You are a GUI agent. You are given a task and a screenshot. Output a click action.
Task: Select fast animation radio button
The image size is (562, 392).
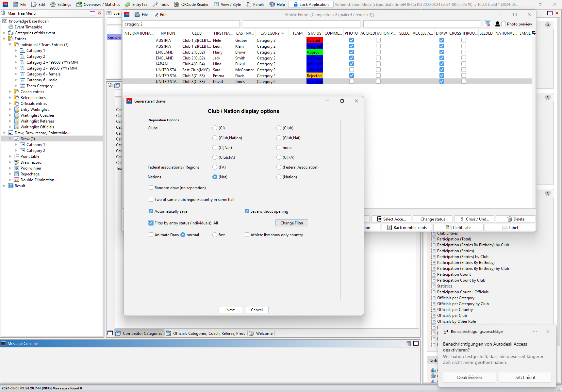(x=215, y=235)
